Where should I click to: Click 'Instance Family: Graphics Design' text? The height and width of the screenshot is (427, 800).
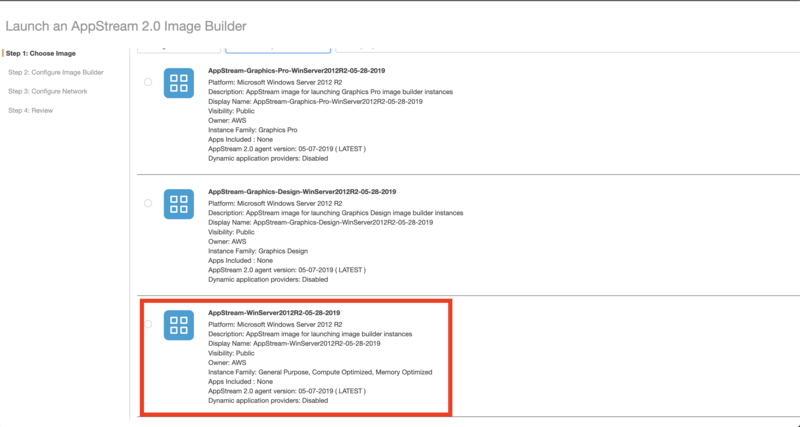click(258, 251)
